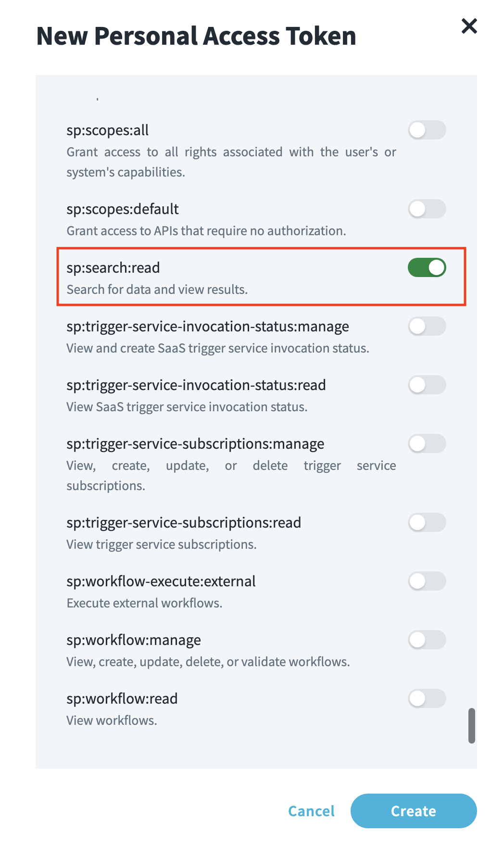Screen dimensions: 504x859
Task: Enable sp:trigger-service-invocation-status:read scope
Action: [x=427, y=385]
